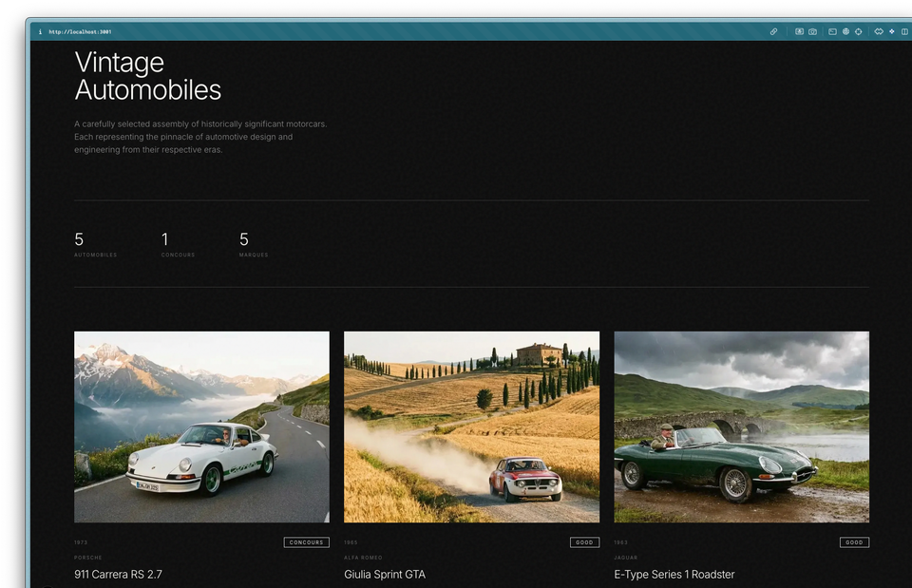Click the globe network icon
This screenshot has width=912, height=588.
tap(845, 31)
